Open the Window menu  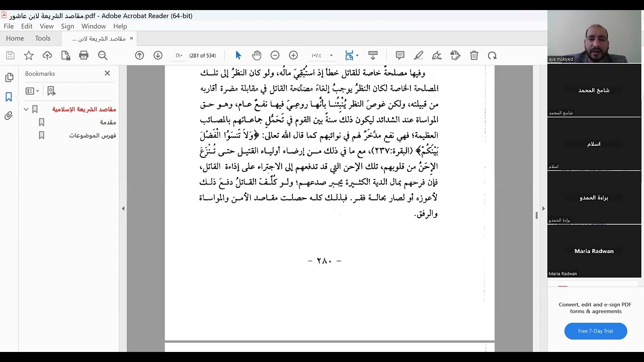click(x=94, y=26)
